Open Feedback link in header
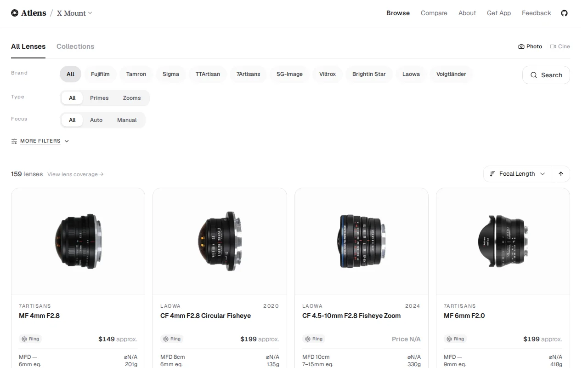588x368 pixels. click(x=536, y=13)
